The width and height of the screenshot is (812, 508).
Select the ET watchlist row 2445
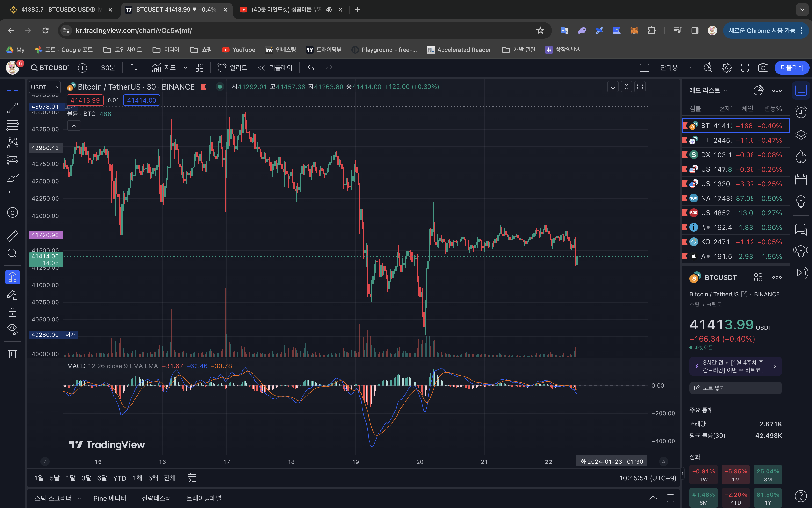pos(735,140)
